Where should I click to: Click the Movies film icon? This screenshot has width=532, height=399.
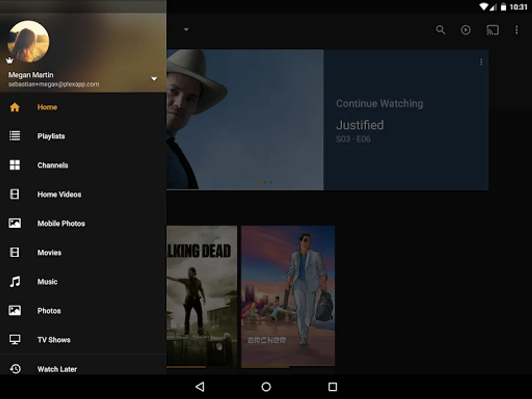coord(15,252)
